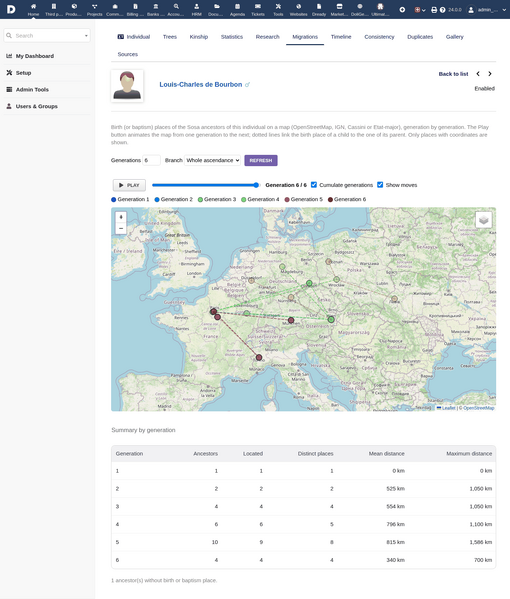Switch to the Duplicates tab
Screen dimensions: 510x599
(420, 37)
